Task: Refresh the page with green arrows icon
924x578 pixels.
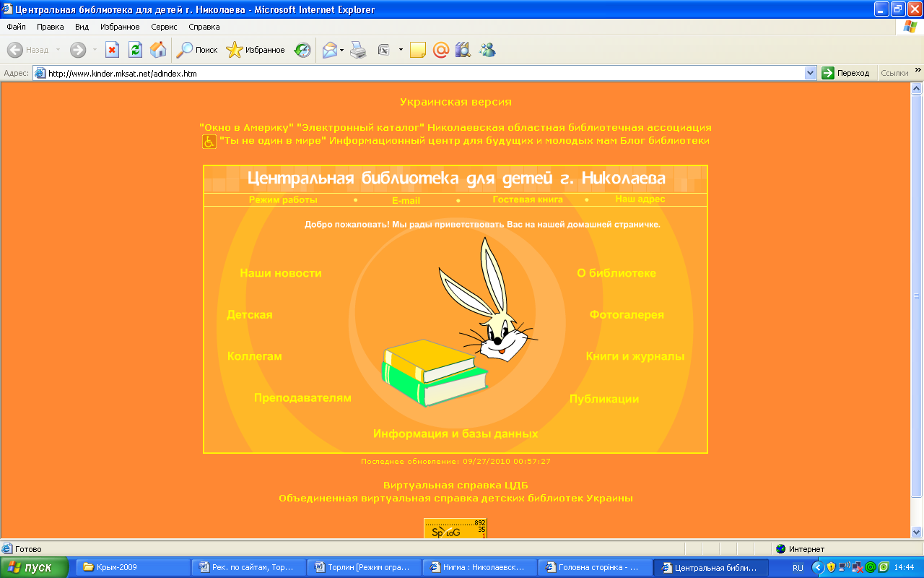Action: 135,50
